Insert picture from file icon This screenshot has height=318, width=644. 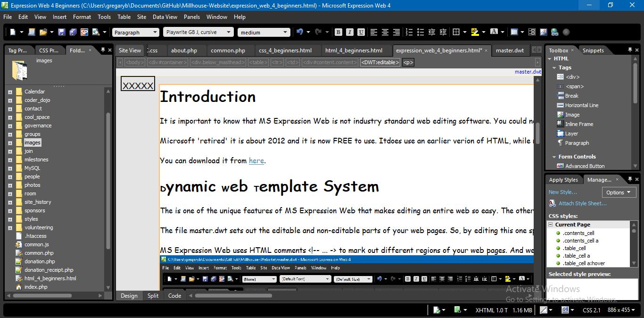coord(543,32)
